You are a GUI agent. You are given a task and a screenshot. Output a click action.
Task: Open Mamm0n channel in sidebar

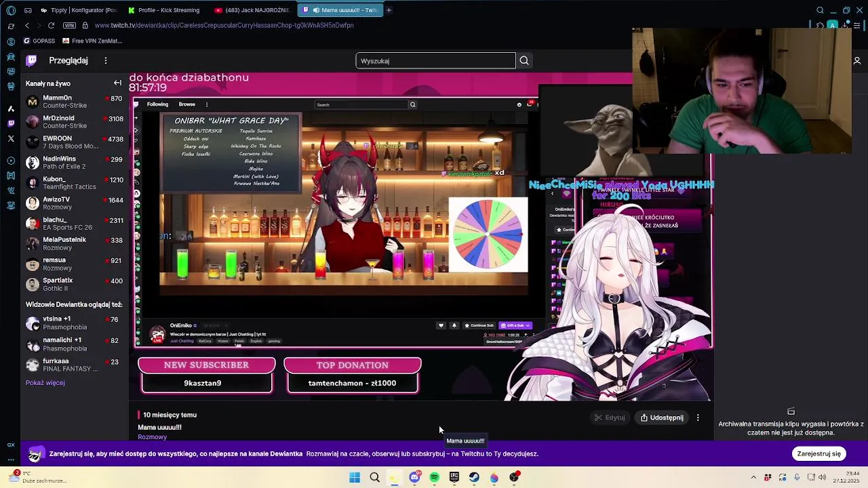pyautogui.click(x=75, y=102)
